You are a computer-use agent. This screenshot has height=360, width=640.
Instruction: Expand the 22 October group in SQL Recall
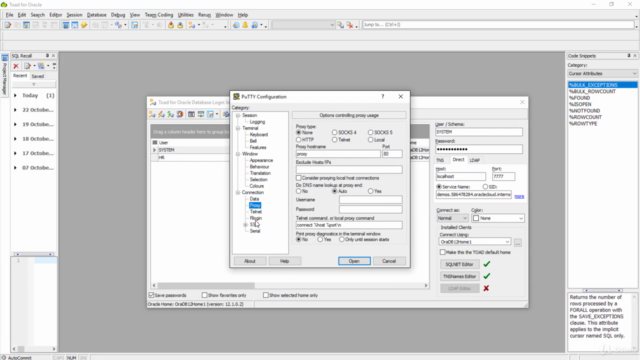click(16, 110)
